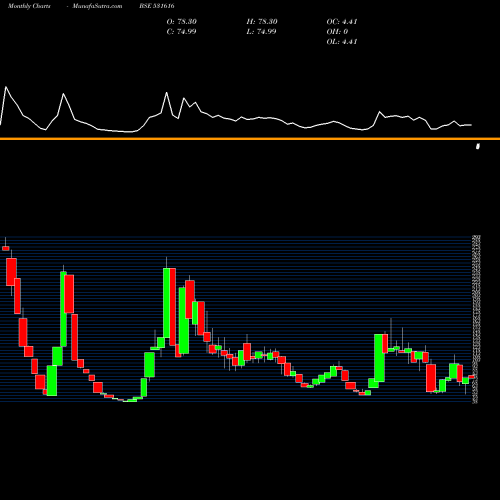Viewport: 500px width, 500px height.
Task: Click the 'BSE 531616' symbol label
Action: (157, 6)
